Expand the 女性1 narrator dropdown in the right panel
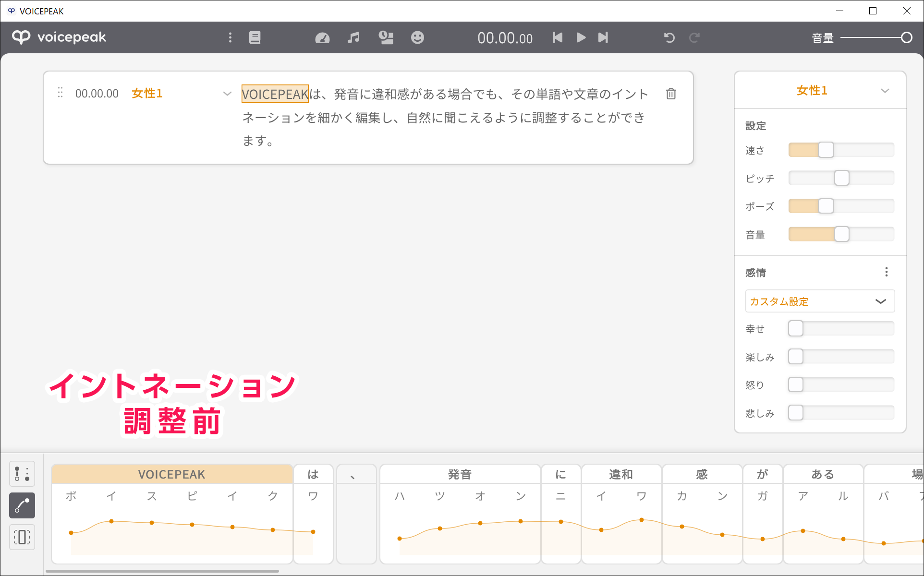The width and height of the screenshot is (924, 576). coord(885,90)
